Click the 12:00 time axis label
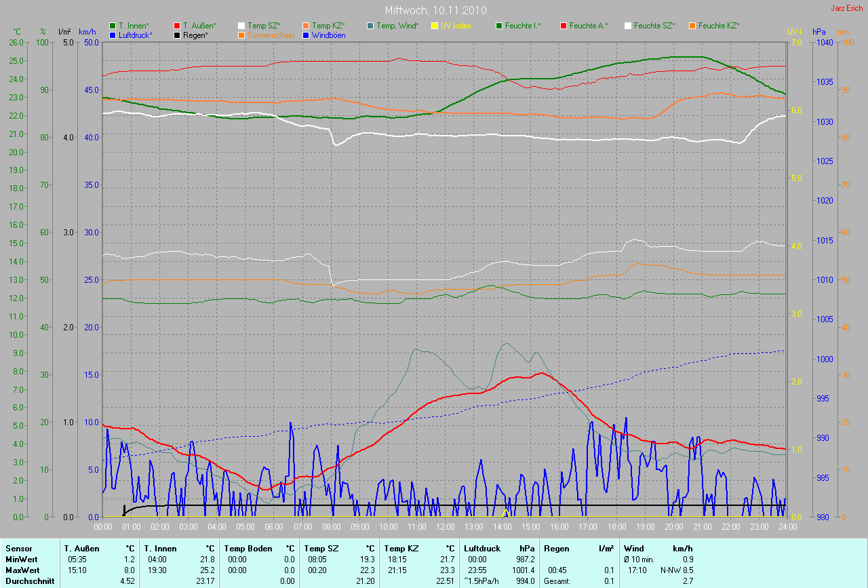The image size is (868, 588). pos(445,526)
